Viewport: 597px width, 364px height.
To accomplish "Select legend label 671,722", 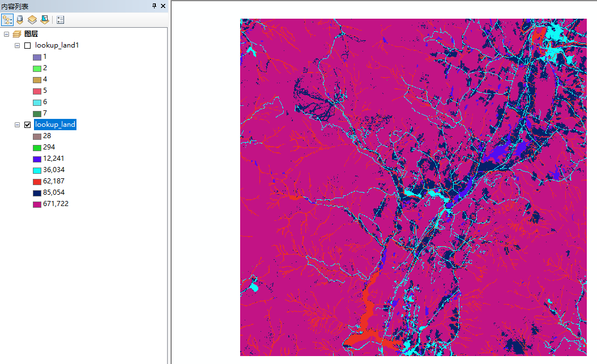I will 56,204.
